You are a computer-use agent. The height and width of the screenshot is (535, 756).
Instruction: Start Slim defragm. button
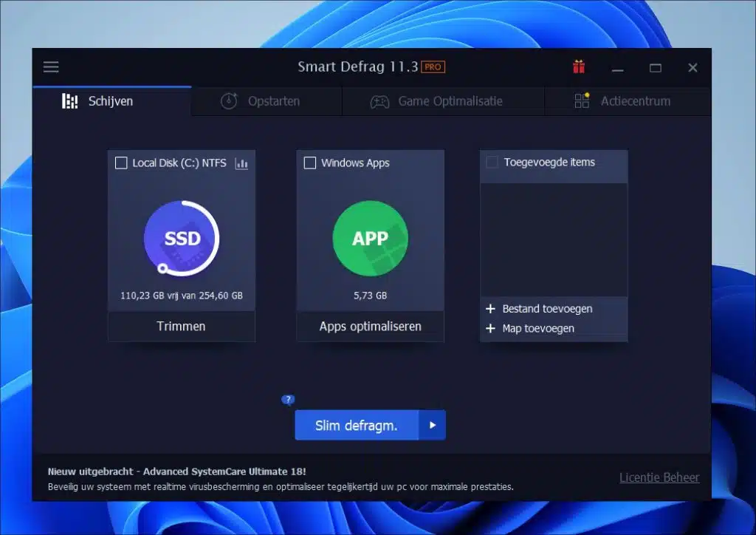point(357,425)
